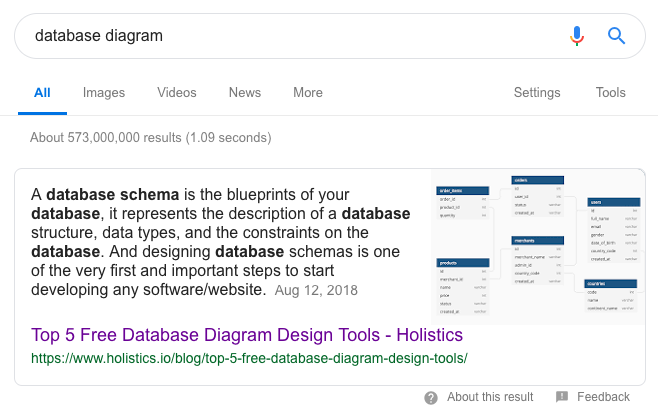Show the search Tools options

click(610, 93)
